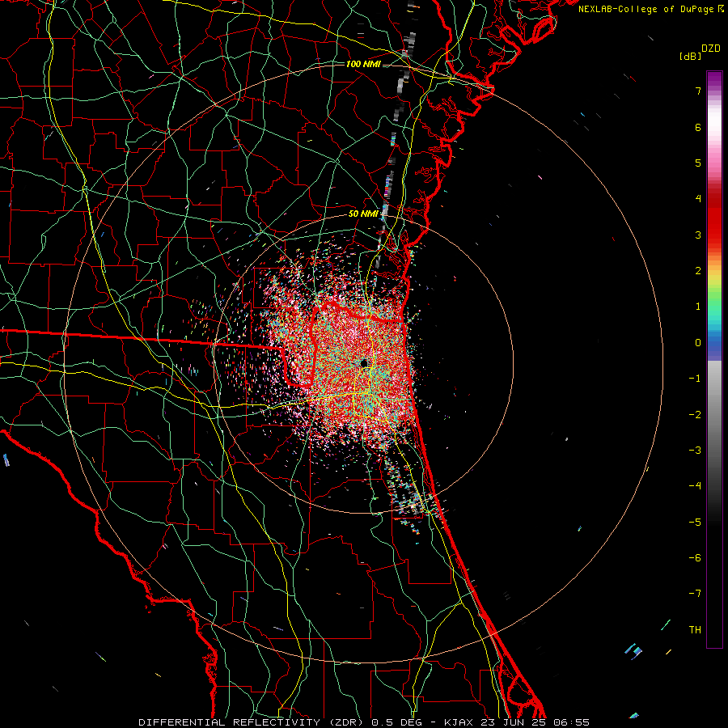Click the "NEXLAB-College of DuPage" title text
This screenshot has width=728, height=728.
(645, 9)
